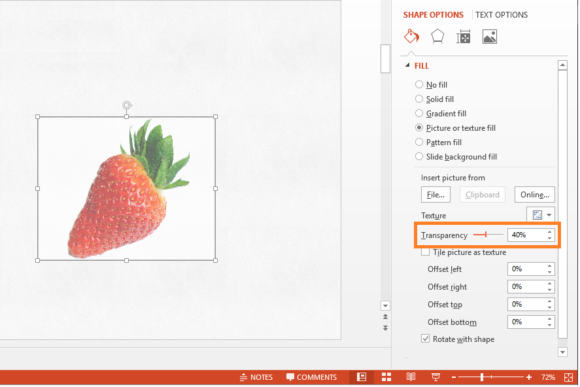Click the Offset left value field

[526, 269]
